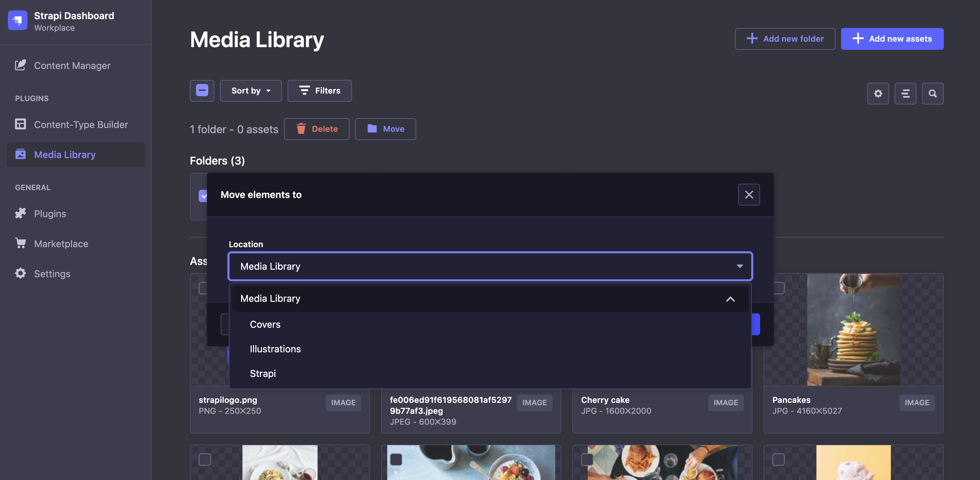The height and width of the screenshot is (480, 980).
Task: Open Plugins page from sidebar
Action: click(50, 213)
